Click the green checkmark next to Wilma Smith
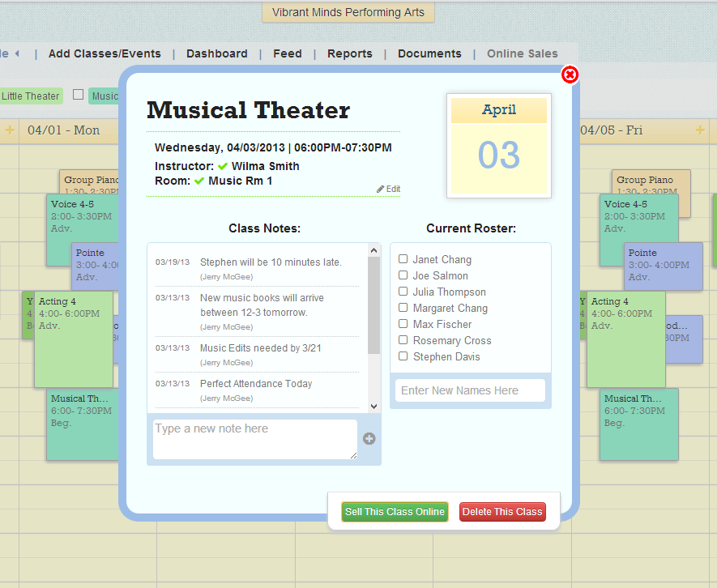Image resolution: width=717 pixels, height=588 pixels. (223, 166)
